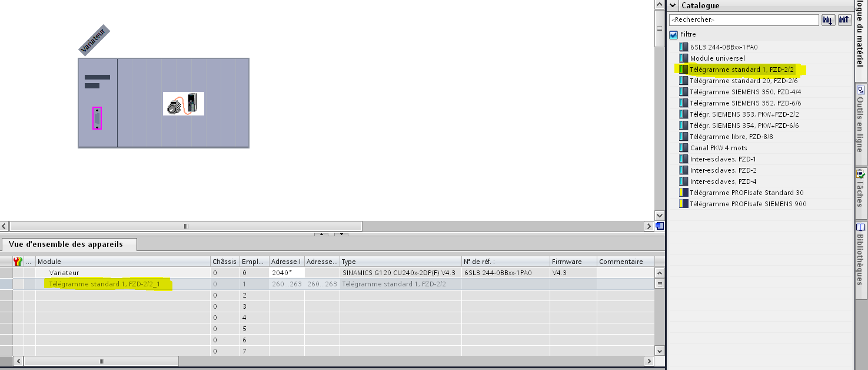Image resolution: width=868 pixels, height=370 pixels.
Task: Click the device table horizontal scrollbar thumb
Action: (x=101, y=361)
